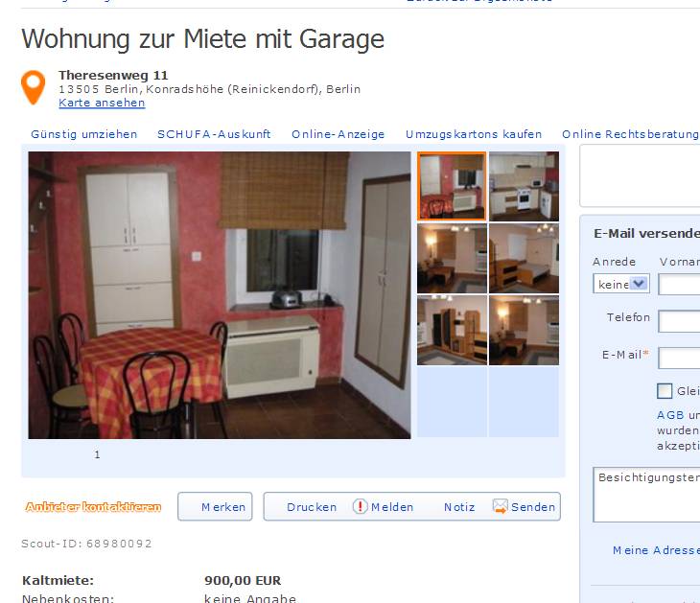Click the Merken button

215,506
